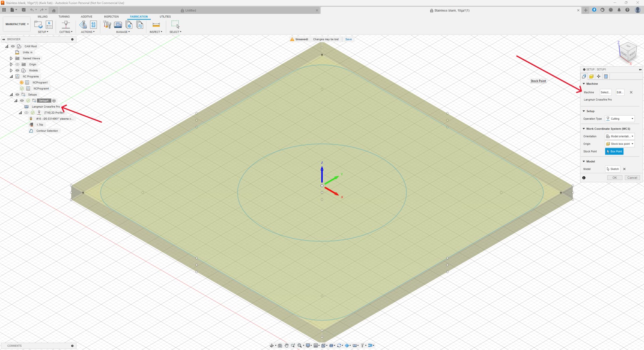644x350 pixels.
Task: Expand the Models node
Action: [x=11, y=70]
